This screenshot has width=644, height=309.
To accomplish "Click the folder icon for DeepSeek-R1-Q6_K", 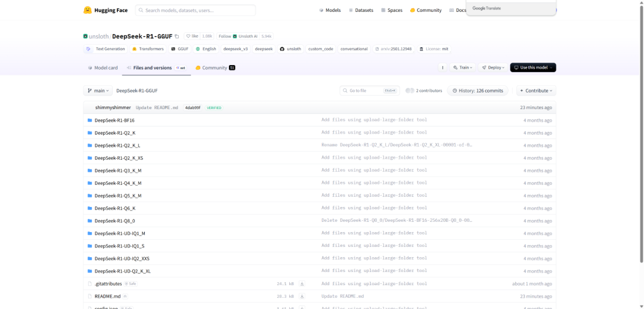I will point(89,208).
